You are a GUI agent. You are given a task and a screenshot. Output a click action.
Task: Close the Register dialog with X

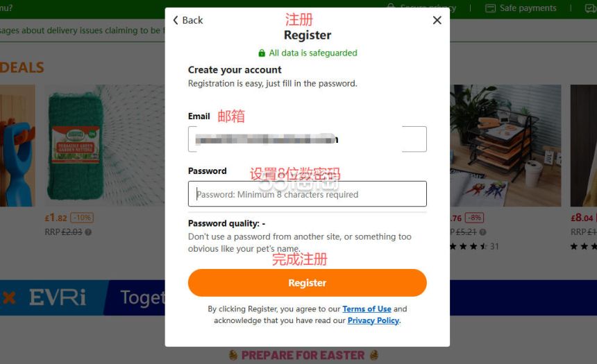(437, 20)
